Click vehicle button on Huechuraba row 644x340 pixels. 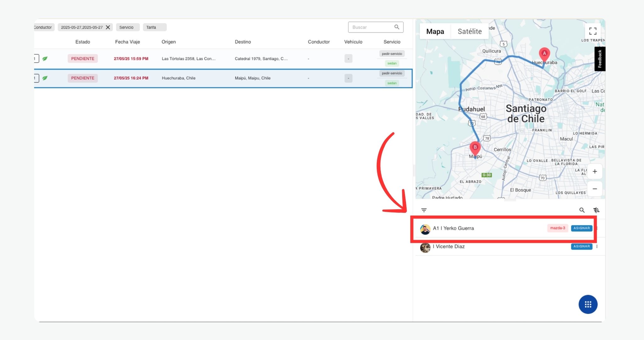tap(348, 78)
